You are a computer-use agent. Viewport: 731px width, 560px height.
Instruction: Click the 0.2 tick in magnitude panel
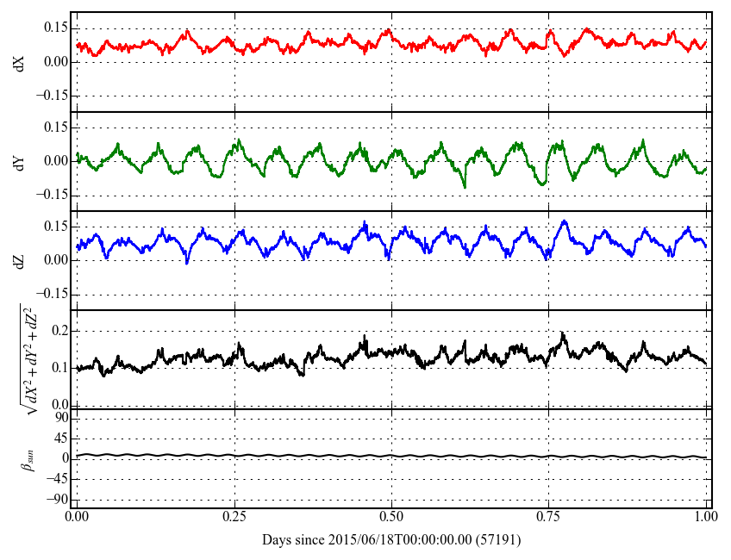(59, 331)
